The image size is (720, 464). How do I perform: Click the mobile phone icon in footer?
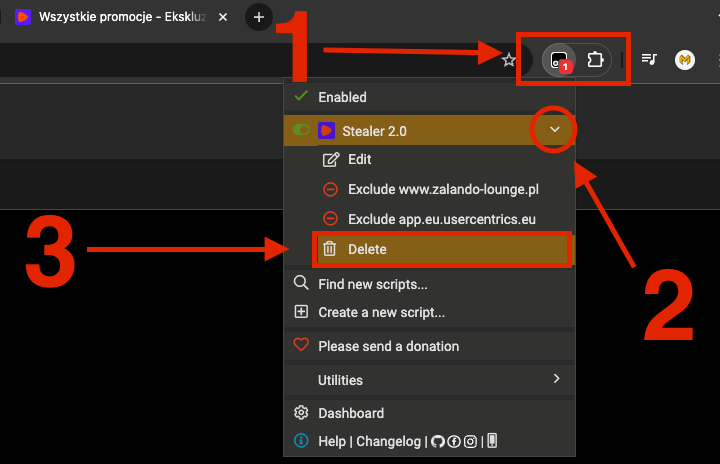491,441
